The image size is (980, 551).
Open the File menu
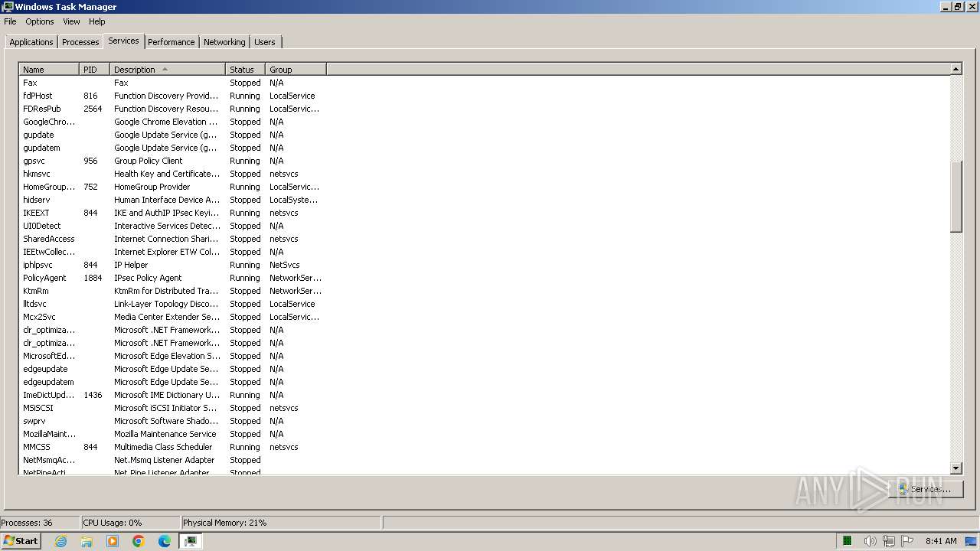pos(10,21)
